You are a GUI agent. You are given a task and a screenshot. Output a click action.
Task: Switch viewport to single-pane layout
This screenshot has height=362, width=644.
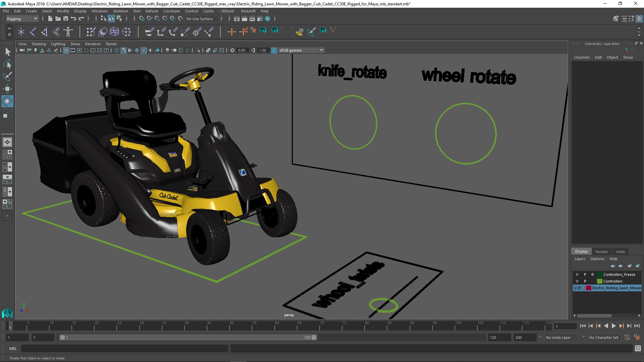(x=7, y=142)
